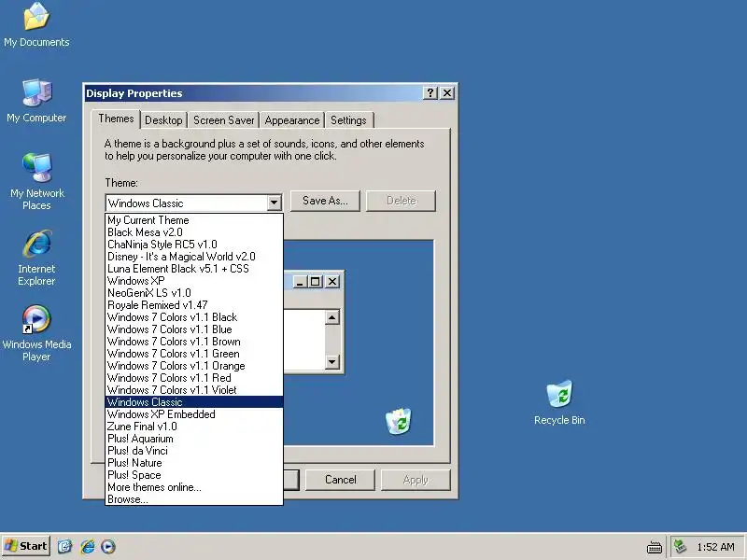Click the preview window minimize button
The width and height of the screenshot is (747, 560).
coord(300,282)
